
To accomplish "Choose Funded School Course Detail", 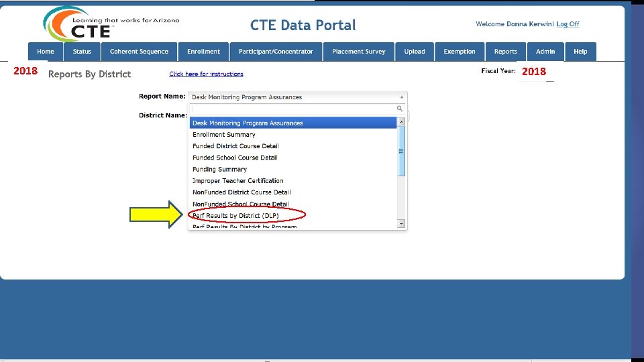I will coord(293,158).
